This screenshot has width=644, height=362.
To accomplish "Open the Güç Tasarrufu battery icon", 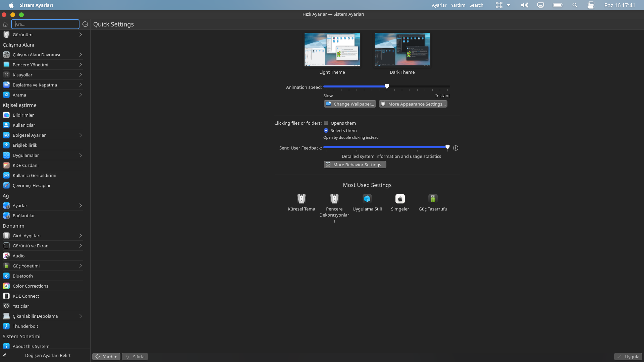I will tap(433, 199).
